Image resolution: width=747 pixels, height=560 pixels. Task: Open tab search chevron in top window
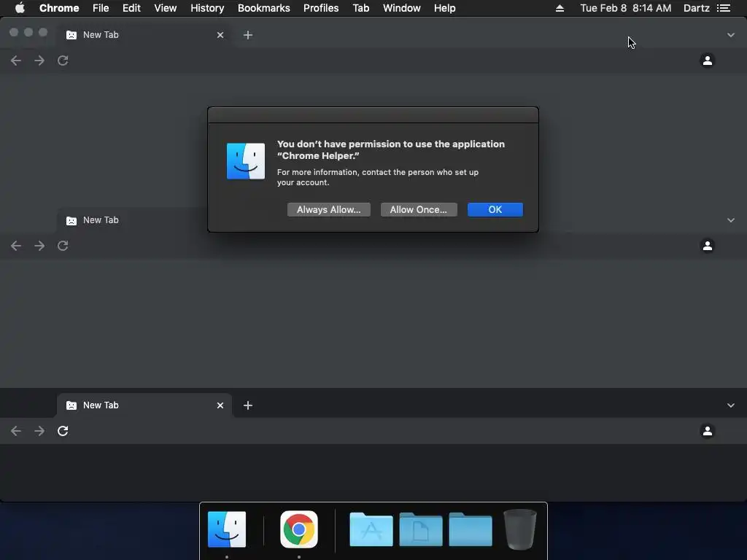[731, 35]
